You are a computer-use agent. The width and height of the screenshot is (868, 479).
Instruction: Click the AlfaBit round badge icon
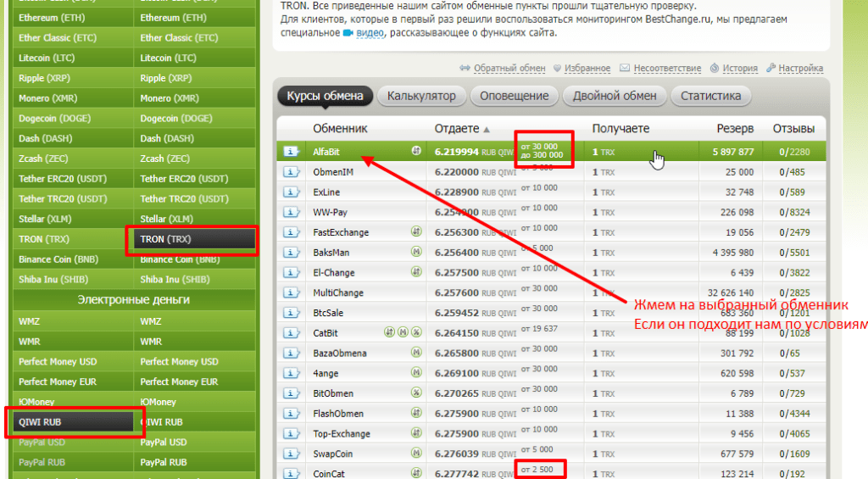(416, 151)
